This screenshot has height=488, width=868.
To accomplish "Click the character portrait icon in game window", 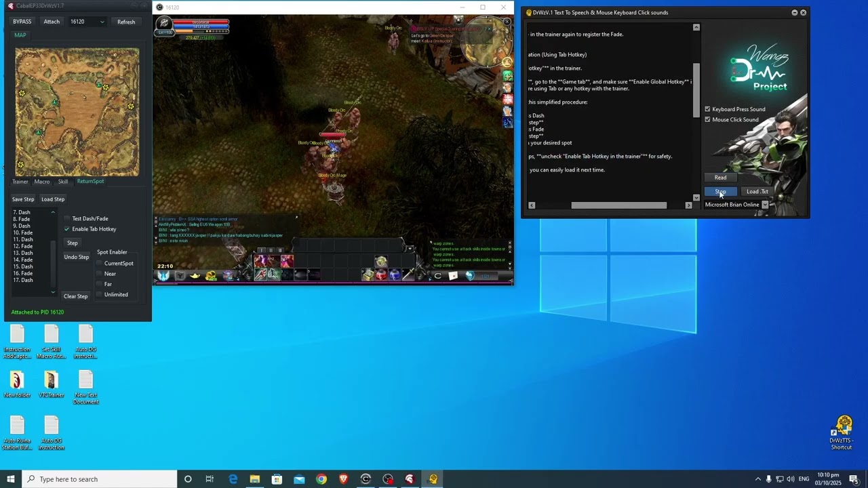I will [164, 23].
